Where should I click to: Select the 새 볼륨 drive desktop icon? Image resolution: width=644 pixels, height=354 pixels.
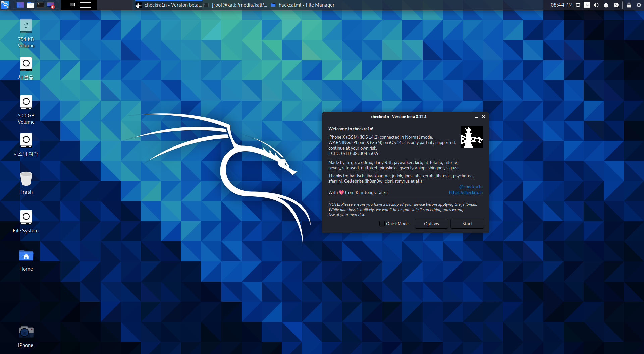26,68
